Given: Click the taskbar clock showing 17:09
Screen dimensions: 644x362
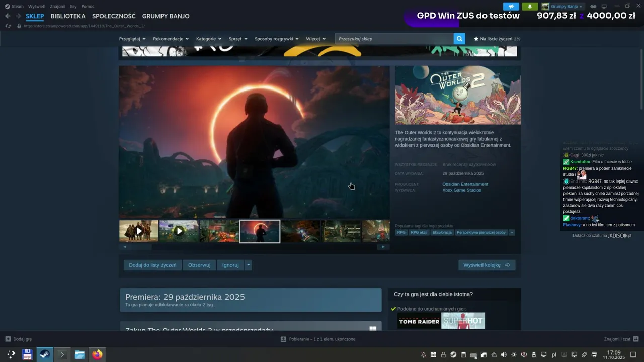Looking at the screenshot, I should coord(614,355).
